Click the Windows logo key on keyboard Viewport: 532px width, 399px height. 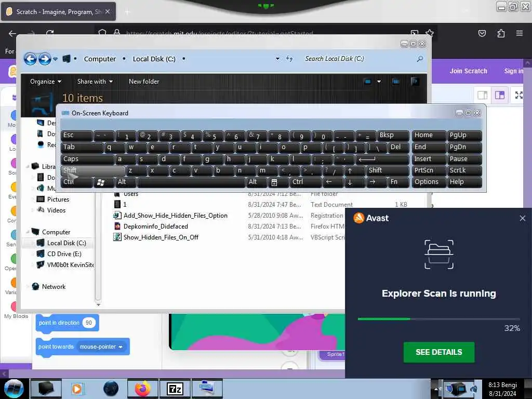pos(104,182)
